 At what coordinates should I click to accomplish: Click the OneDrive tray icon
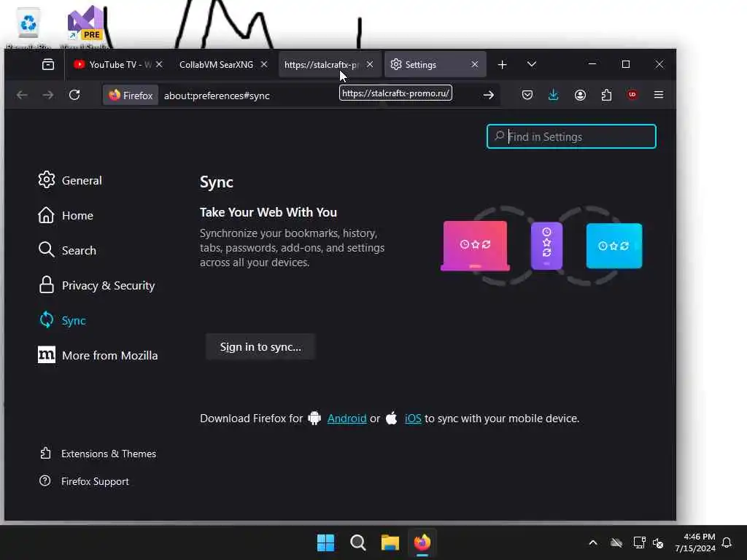(616, 542)
